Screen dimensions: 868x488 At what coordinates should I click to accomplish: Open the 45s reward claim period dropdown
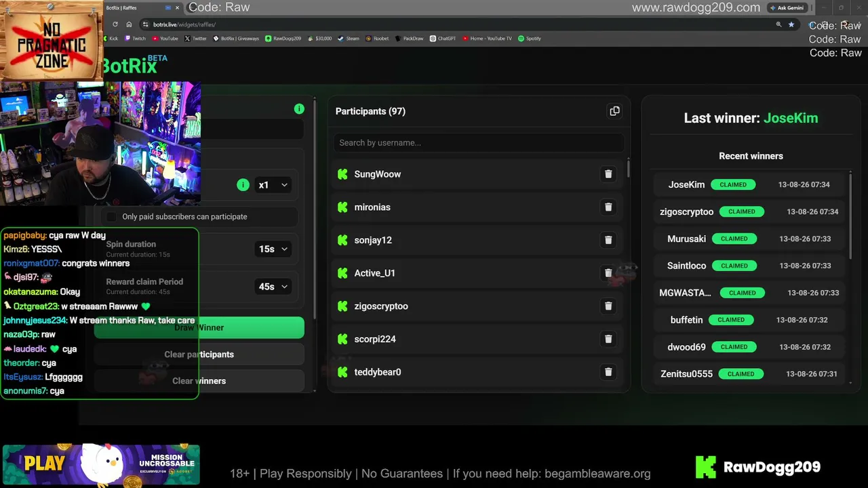coord(273,287)
